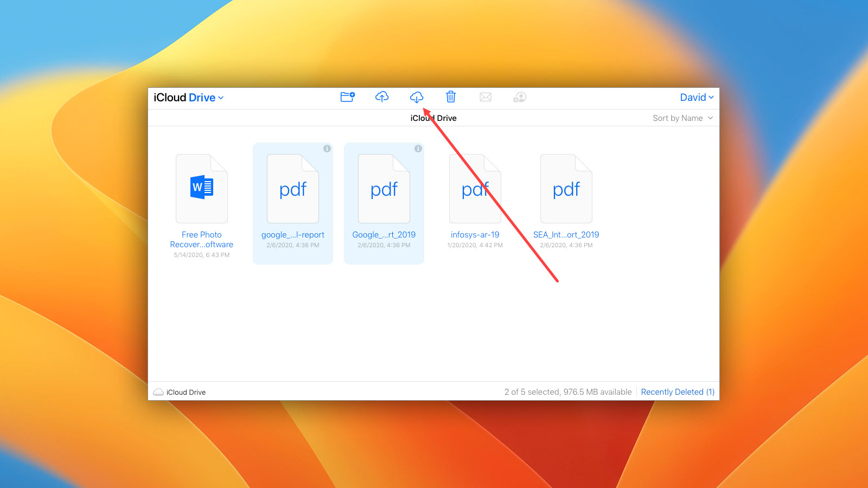868x488 pixels.
Task: Click cloud icon in bottom status bar
Action: (158, 392)
